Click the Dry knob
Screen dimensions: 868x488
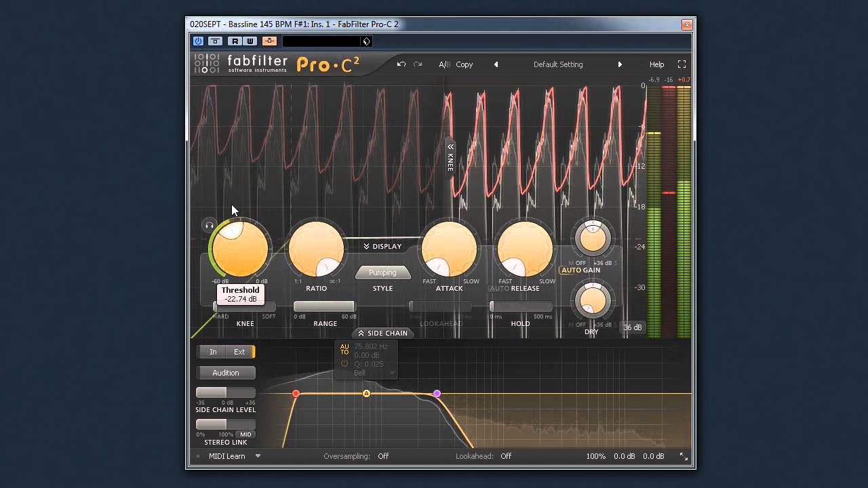click(593, 300)
